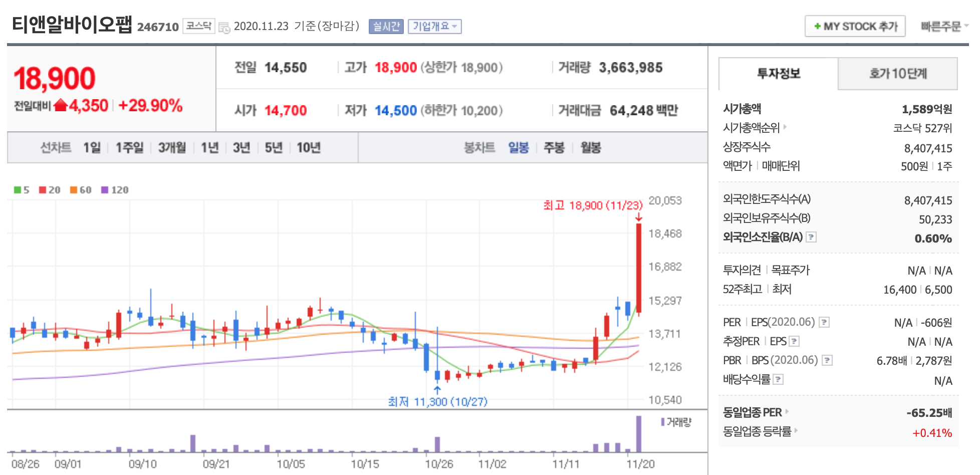Select the 1년 line chart period
Screen dimensions: 980x475
(209, 148)
